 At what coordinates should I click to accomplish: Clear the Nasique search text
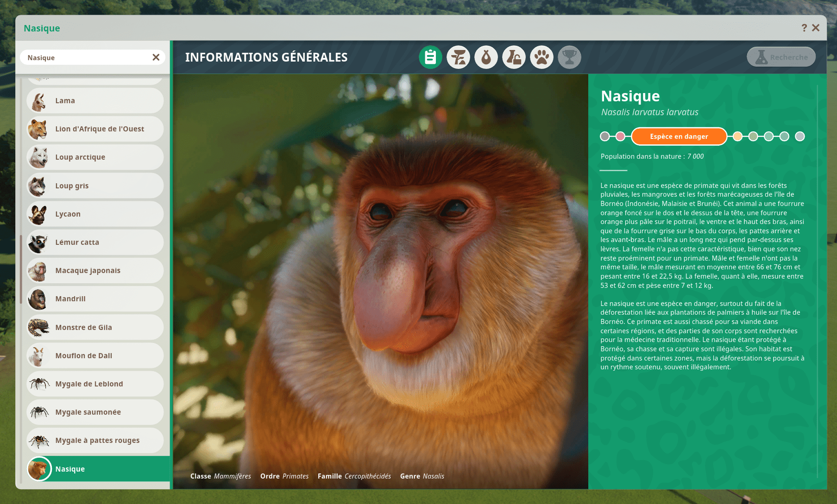(x=156, y=57)
